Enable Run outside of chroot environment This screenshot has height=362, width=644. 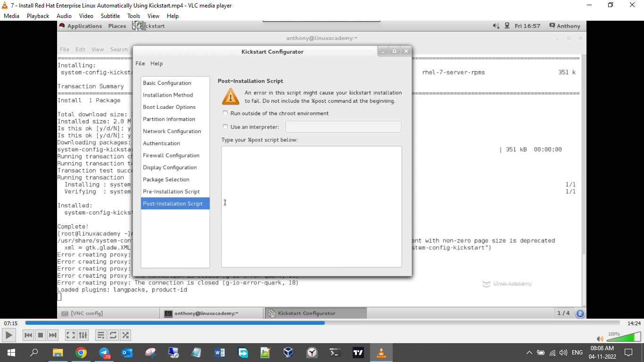pyautogui.click(x=225, y=113)
